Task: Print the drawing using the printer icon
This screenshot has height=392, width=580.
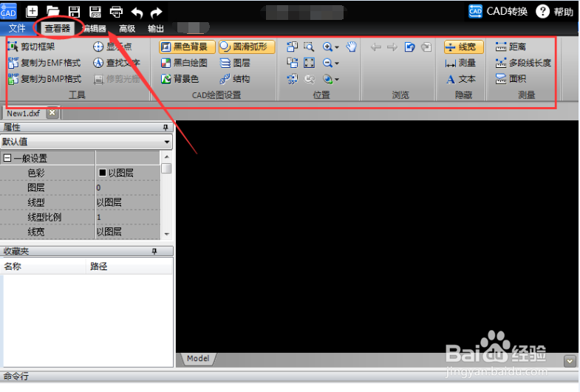Action: click(x=117, y=12)
